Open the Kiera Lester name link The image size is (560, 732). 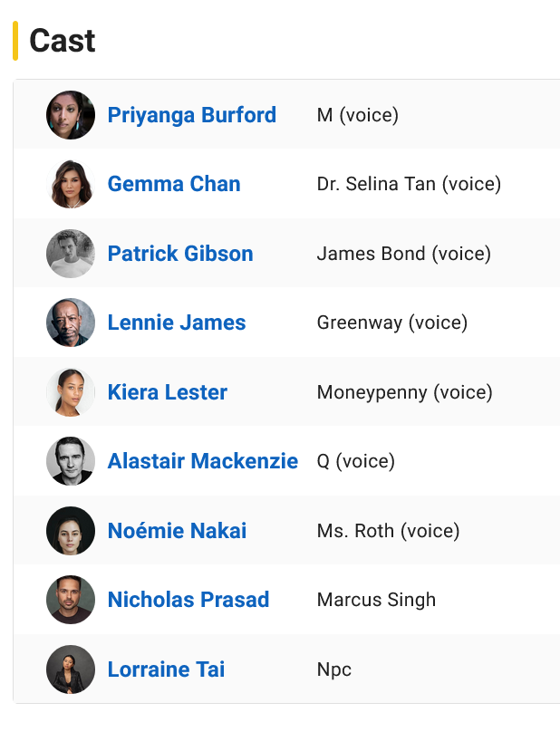(168, 392)
